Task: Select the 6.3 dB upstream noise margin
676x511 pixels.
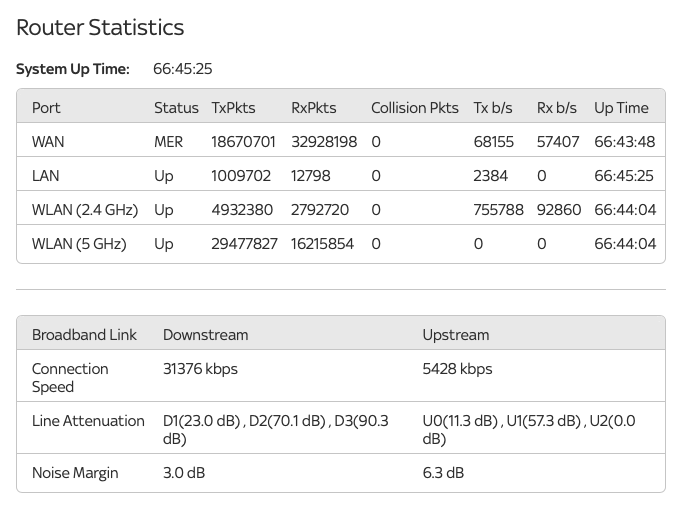Action: tap(443, 473)
